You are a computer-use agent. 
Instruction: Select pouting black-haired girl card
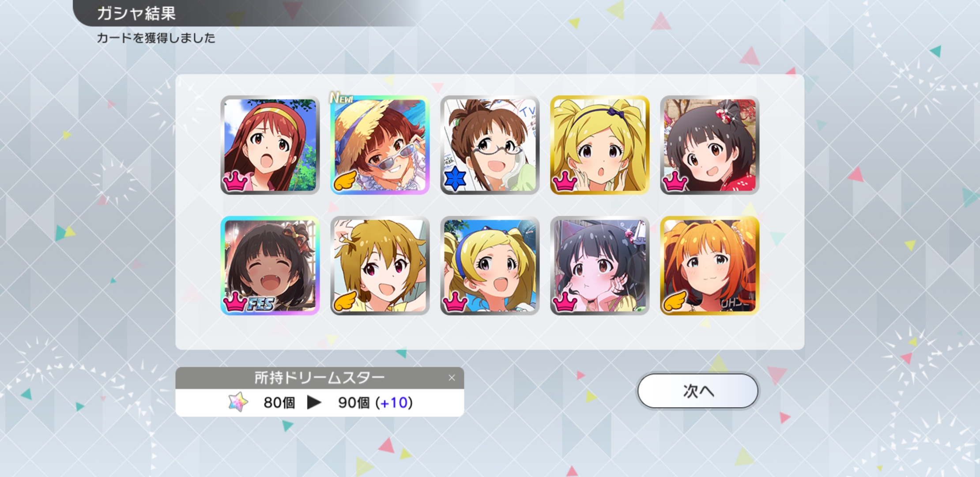coord(599,265)
